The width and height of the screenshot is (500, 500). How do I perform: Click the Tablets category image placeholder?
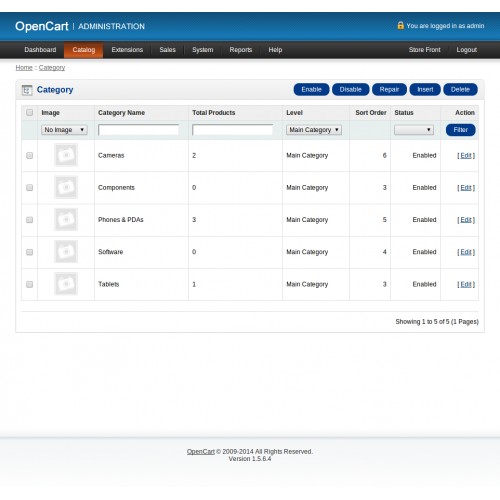(66, 284)
